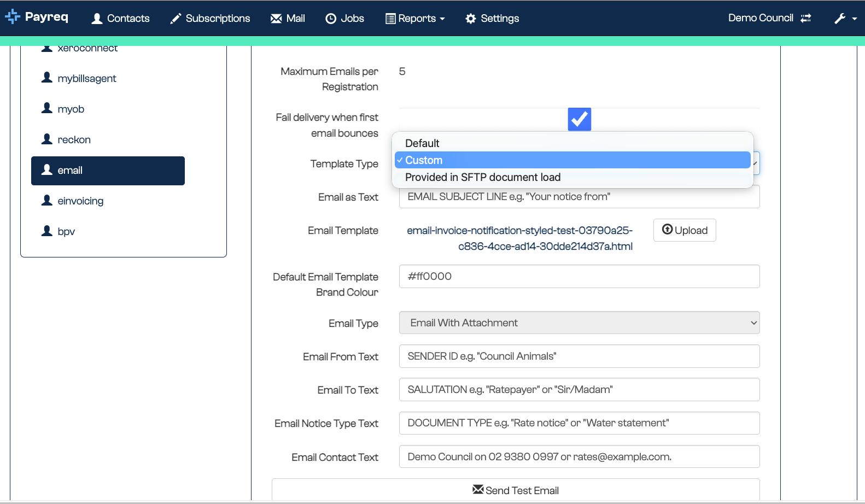Click the Email Notice Type Text field
The image size is (865, 504).
[x=580, y=423]
